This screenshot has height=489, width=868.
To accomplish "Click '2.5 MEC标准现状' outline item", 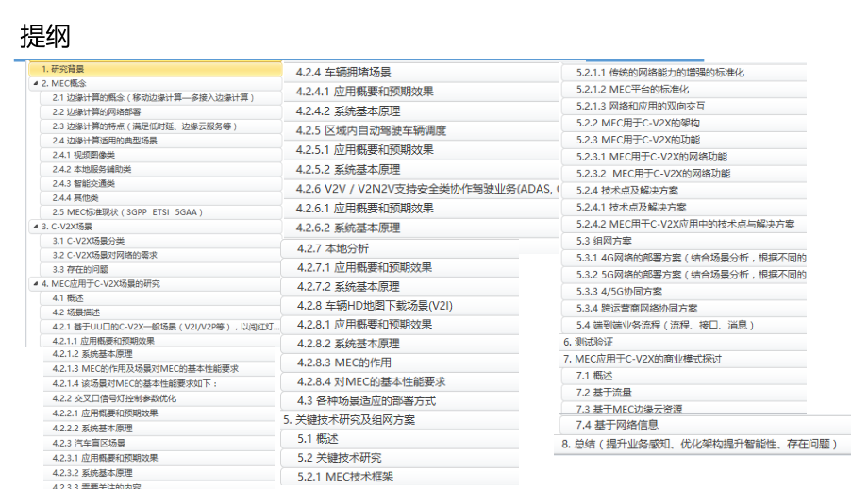I will coord(127,212).
